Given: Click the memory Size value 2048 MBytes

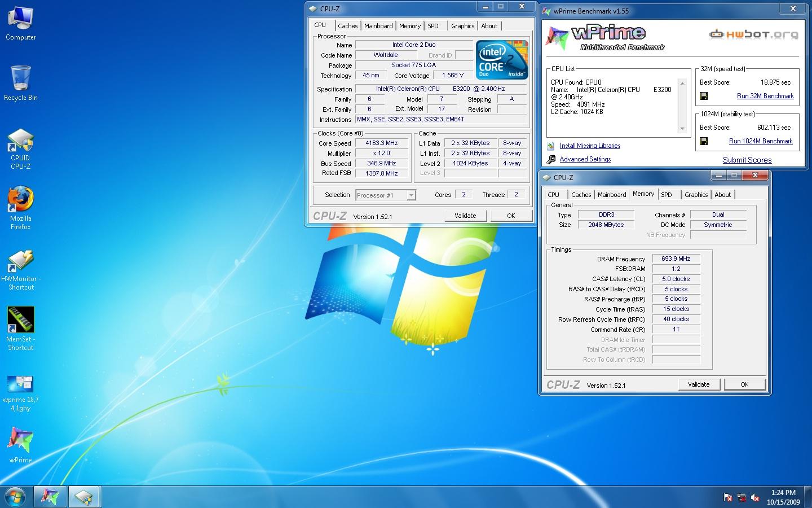Looking at the screenshot, I should (606, 225).
